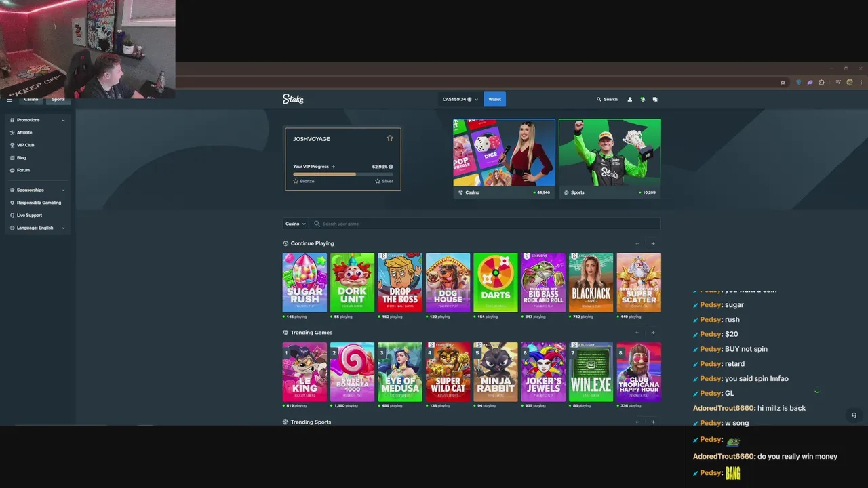Viewport: 868px width, 488px height.
Task: Open VIP Club in the sidebar
Action: coord(25,145)
